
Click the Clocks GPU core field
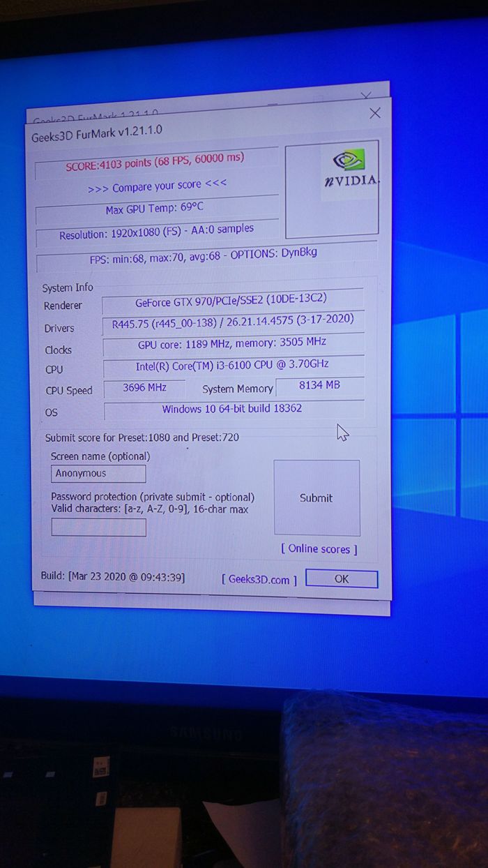pos(232,343)
